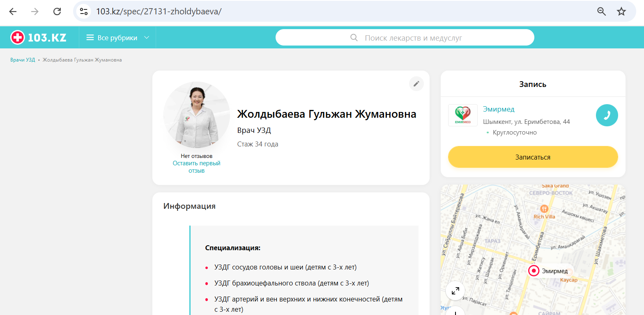Click the Врачи УЗД breadcrumb link
Viewport: 644px width, 315px height.
[x=23, y=60]
